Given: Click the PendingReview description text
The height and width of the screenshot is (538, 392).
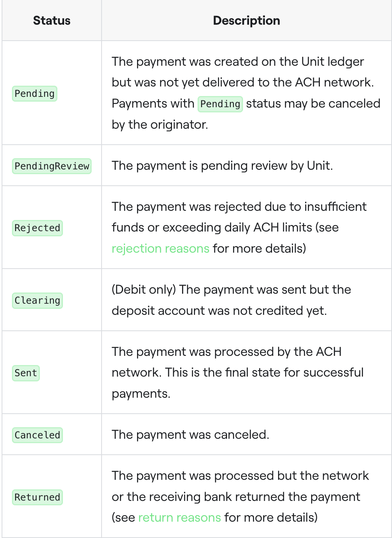Looking at the screenshot, I should tap(222, 165).
